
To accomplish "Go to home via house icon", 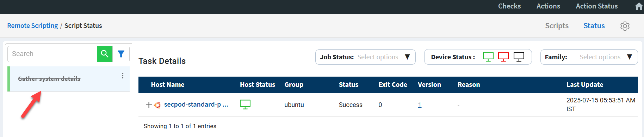I will [639, 6].
